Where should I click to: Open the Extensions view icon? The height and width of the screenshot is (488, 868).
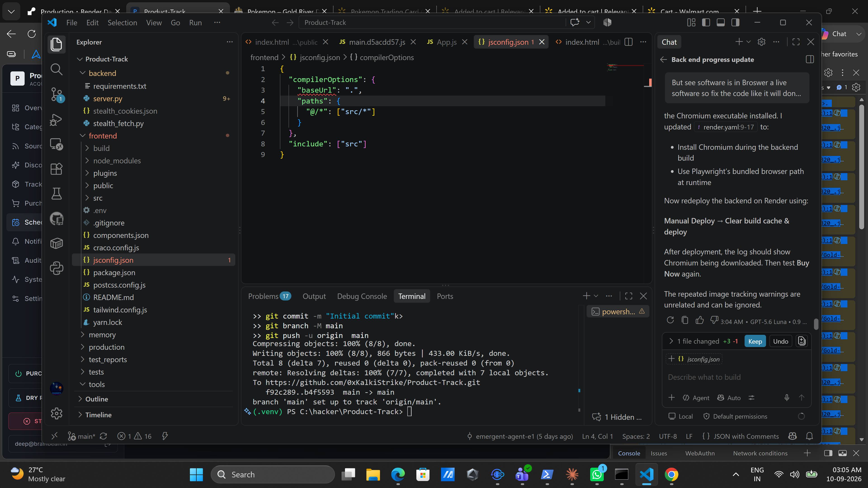tap(56, 169)
